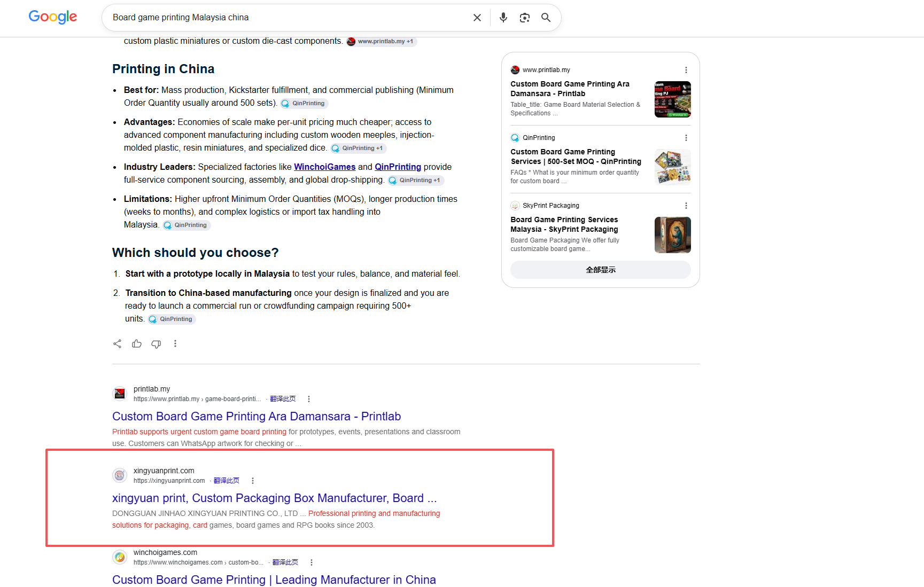924x587 pixels.
Task: Open Leading Manufacturer in China result title
Action: (x=274, y=580)
